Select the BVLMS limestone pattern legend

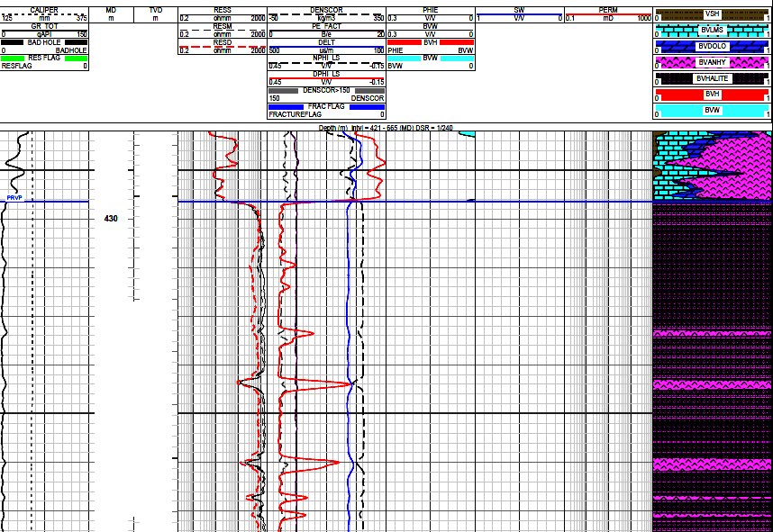712,30
